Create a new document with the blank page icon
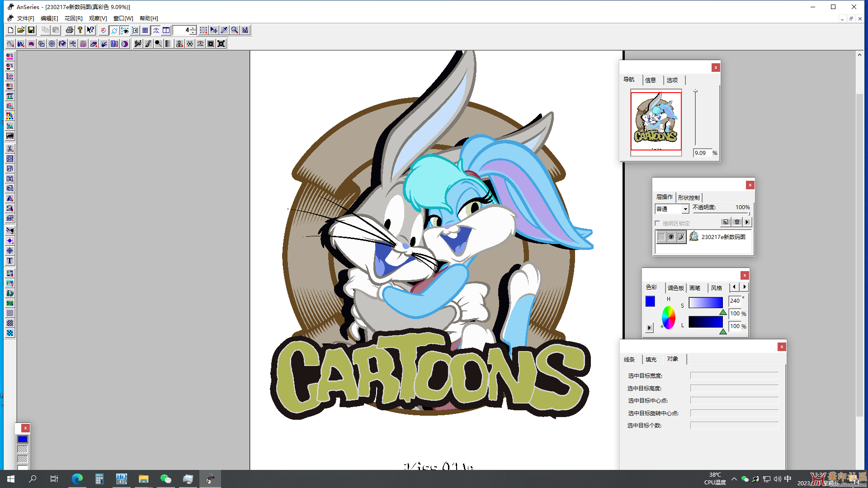 [x=10, y=30]
